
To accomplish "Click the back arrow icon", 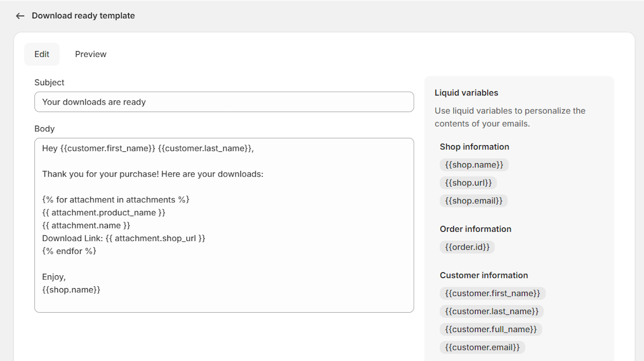I will coord(20,16).
